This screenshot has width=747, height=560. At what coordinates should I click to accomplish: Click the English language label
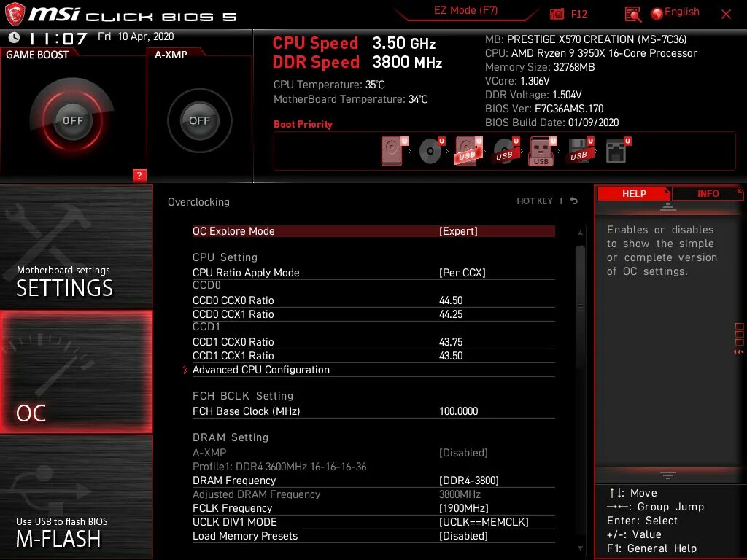[682, 12]
